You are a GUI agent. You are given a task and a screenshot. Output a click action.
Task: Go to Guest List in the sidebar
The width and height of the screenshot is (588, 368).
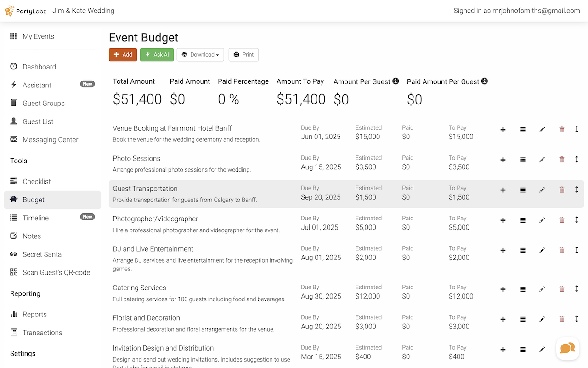(38, 121)
